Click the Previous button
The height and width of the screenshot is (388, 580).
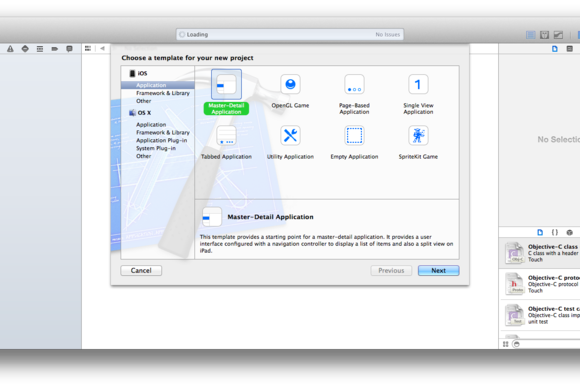(391, 270)
